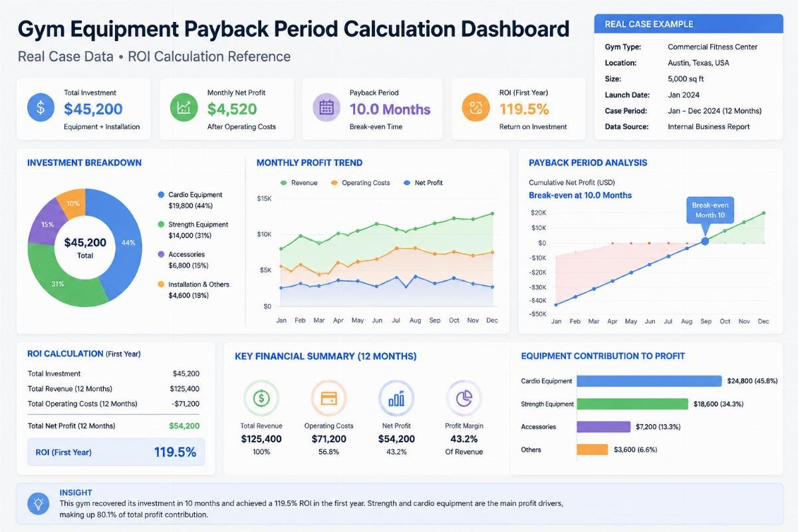Click the blue Net Profit bar-chart icon
This screenshot has height=532, width=798.
point(396,398)
